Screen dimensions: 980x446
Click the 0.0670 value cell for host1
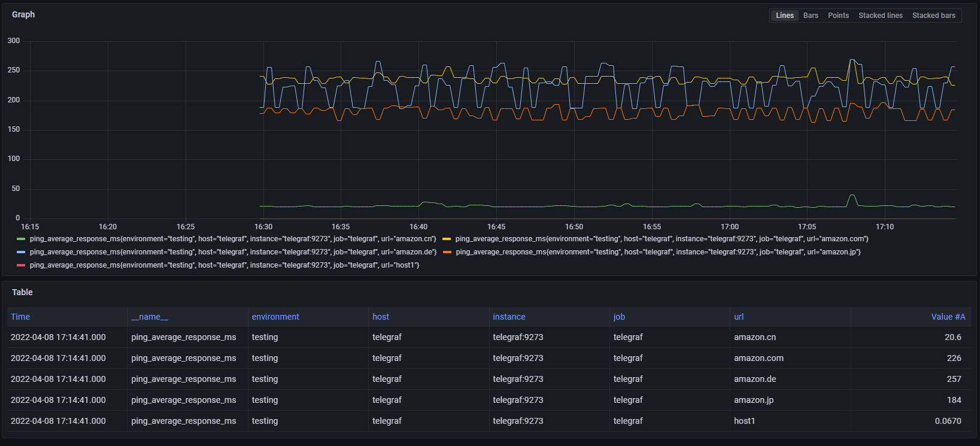tap(948, 421)
